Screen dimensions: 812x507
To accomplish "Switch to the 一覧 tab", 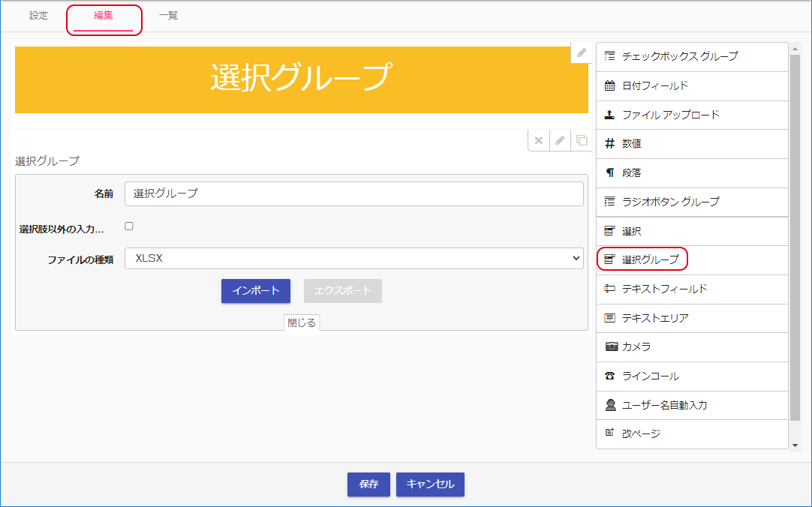I will (x=168, y=16).
